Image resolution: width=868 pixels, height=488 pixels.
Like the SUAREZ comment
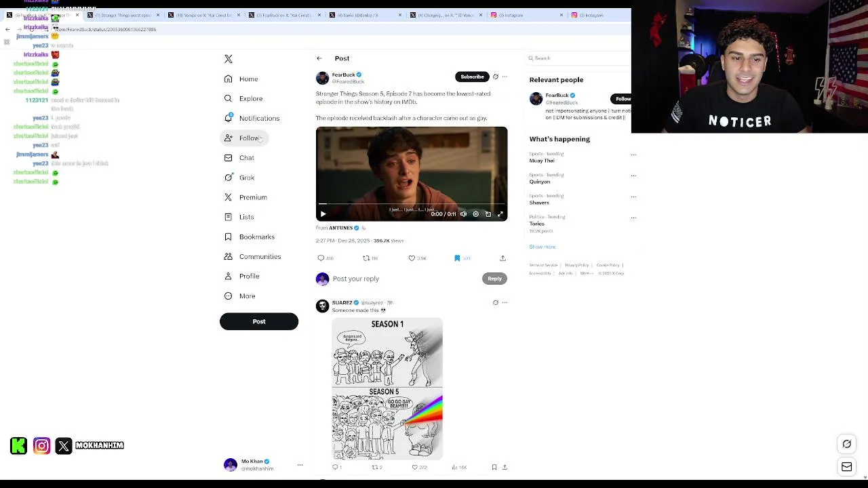click(x=419, y=467)
